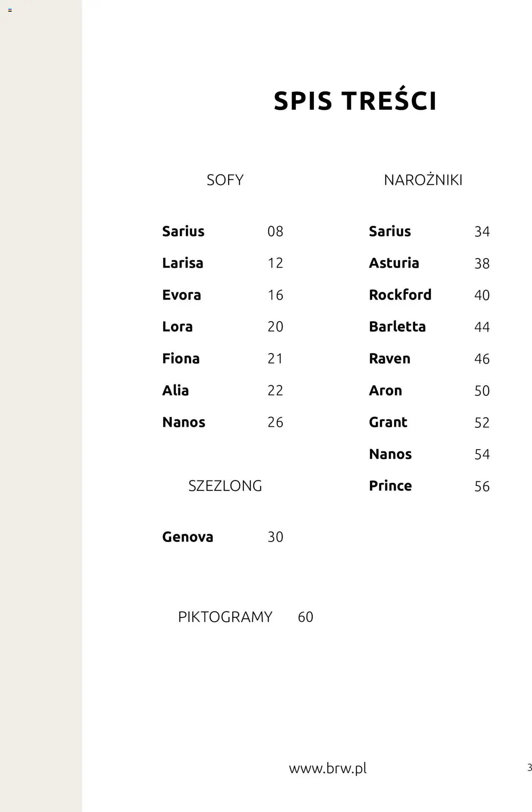Select the Prince entry, page 56

pyautogui.click(x=429, y=486)
